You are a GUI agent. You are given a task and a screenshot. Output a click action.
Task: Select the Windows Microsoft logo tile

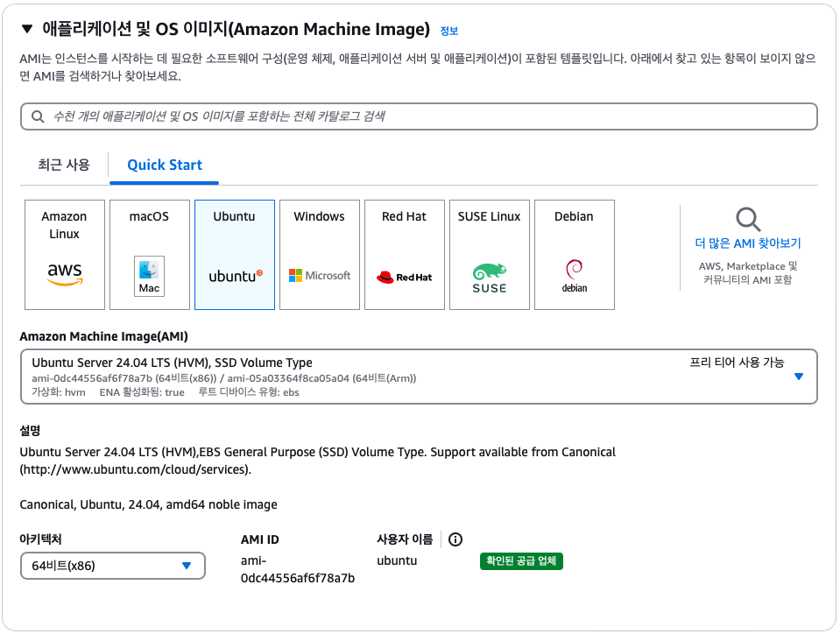pyautogui.click(x=320, y=255)
